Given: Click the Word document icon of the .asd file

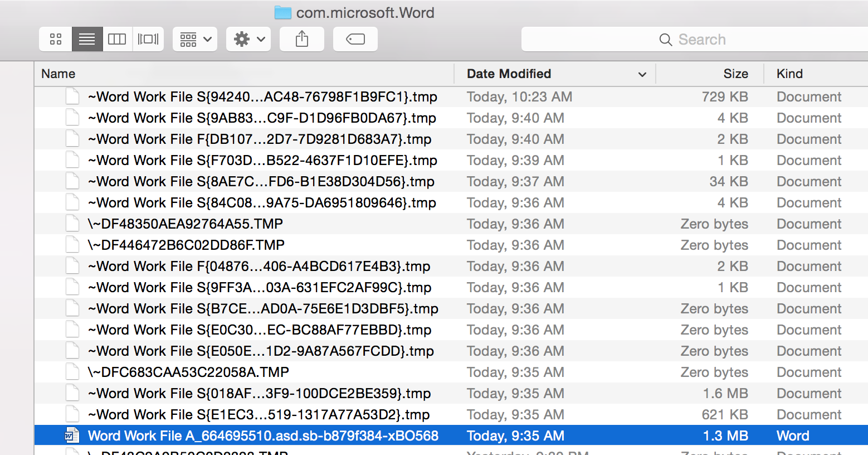Looking at the screenshot, I should (x=72, y=435).
